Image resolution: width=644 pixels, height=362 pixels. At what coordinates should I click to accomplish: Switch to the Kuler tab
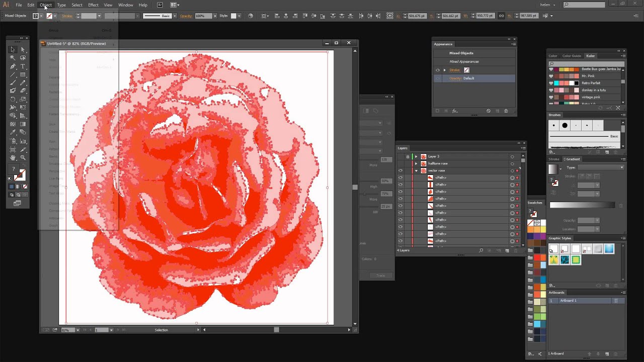tap(590, 56)
